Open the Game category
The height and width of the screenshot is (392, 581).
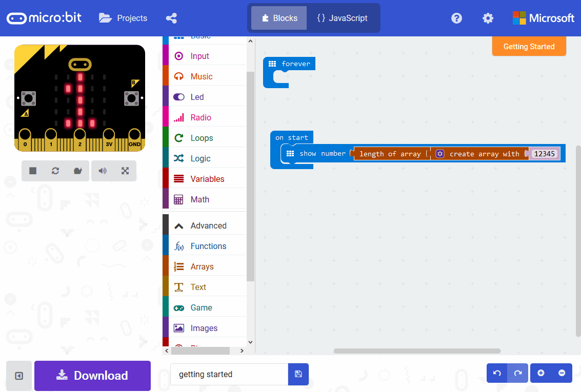(205, 307)
